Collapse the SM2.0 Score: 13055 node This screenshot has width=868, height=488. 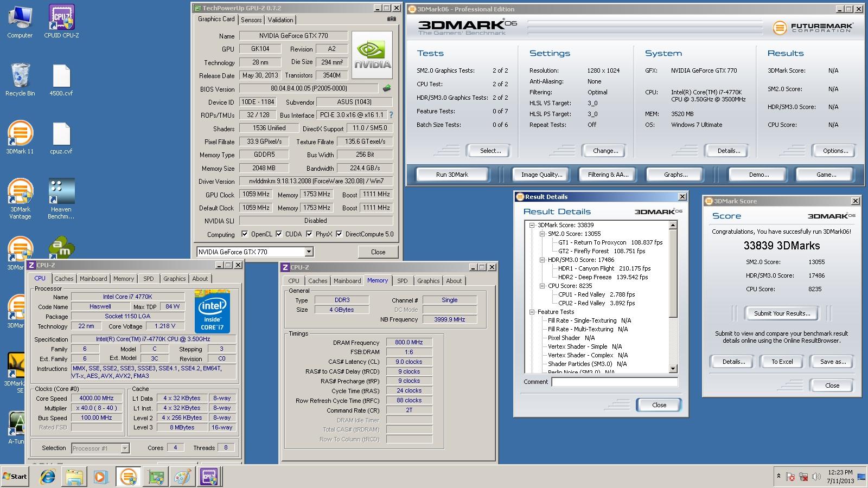pyautogui.click(x=542, y=234)
